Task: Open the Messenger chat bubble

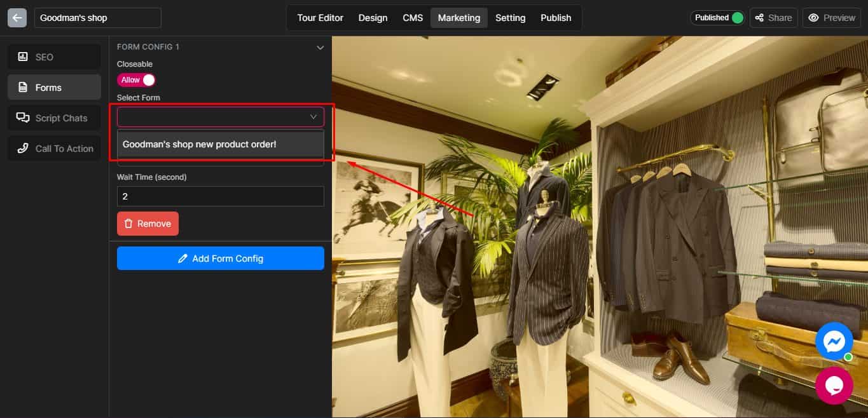Action: (834, 340)
